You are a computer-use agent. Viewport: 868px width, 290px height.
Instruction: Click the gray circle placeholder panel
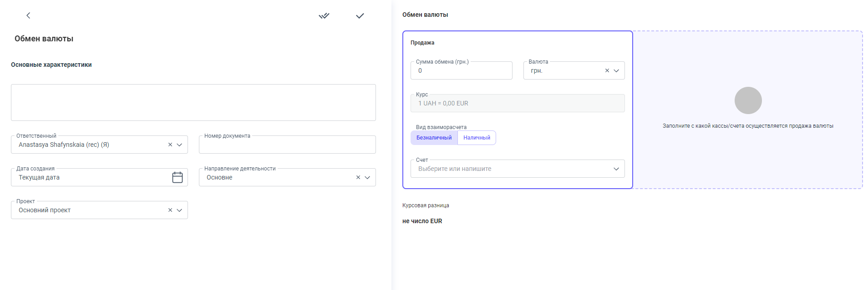click(748, 101)
